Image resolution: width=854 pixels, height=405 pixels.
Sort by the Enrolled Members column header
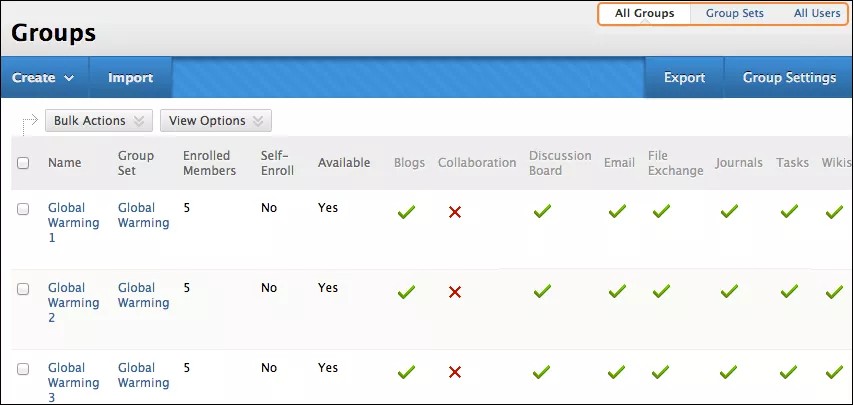click(209, 163)
